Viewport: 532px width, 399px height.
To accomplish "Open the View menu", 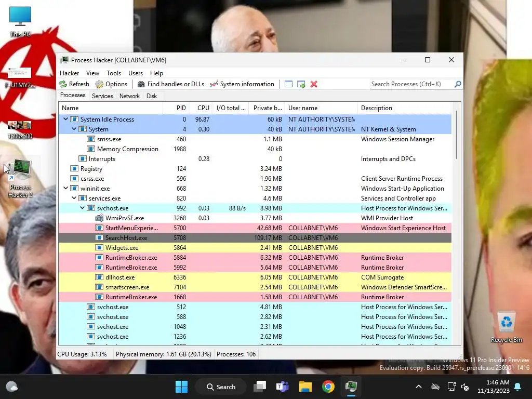I will point(92,73).
